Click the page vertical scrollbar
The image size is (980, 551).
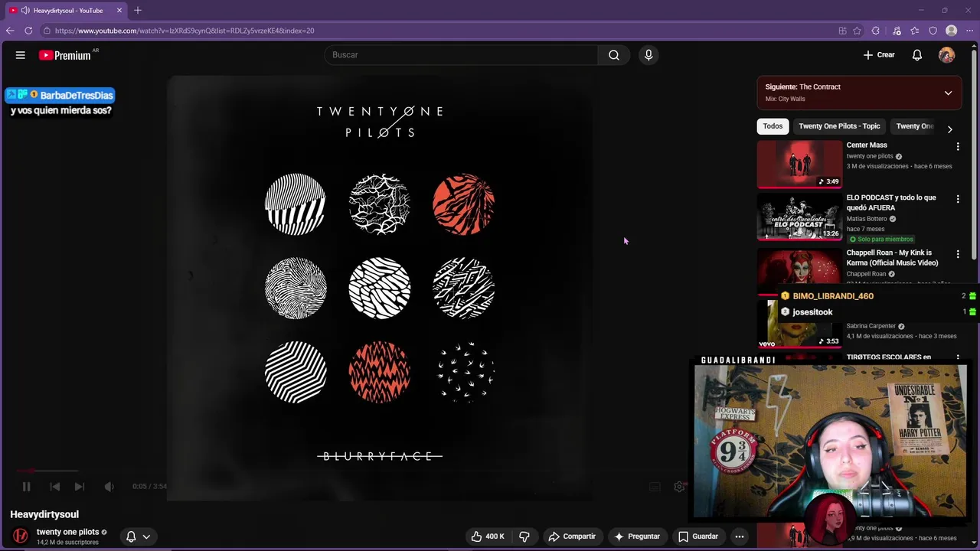975,153
